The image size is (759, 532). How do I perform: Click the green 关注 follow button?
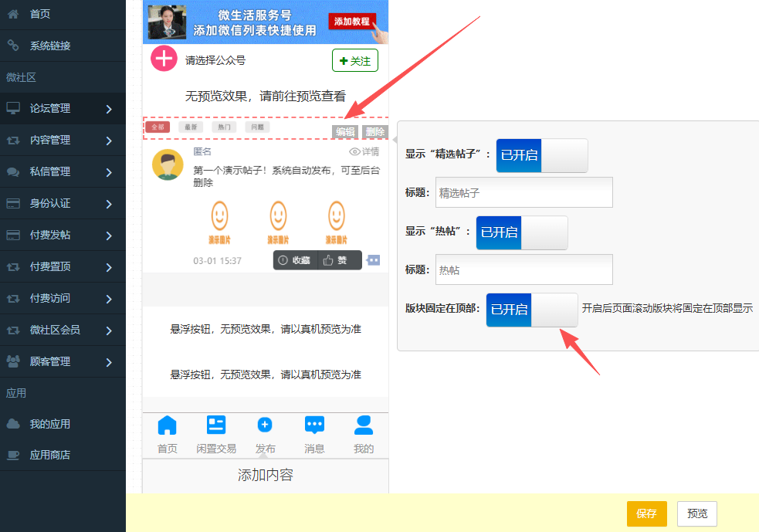tap(354, 60)
